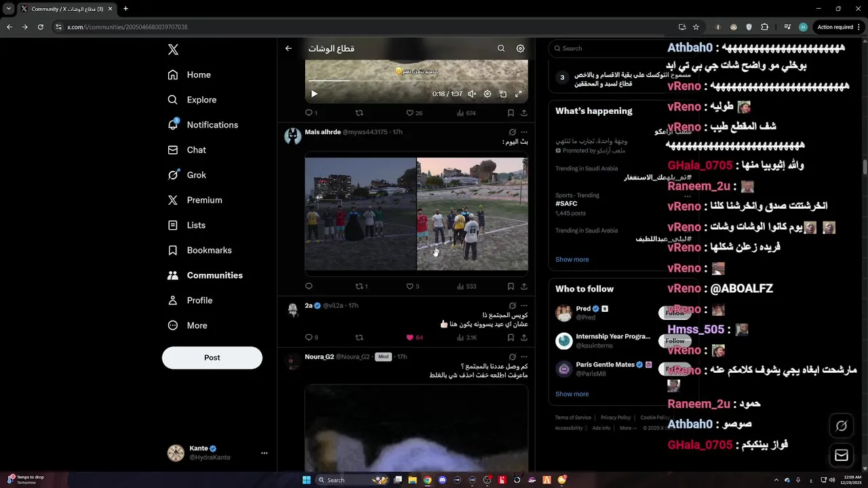The width and height of the screenshot is (868, 488).
Task: Show more in What's happening
Action: [572, 260]
